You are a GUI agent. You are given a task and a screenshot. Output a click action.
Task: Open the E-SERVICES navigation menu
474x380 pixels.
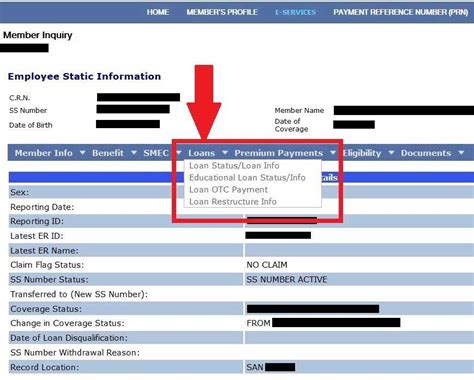click(x=295, y=12)
